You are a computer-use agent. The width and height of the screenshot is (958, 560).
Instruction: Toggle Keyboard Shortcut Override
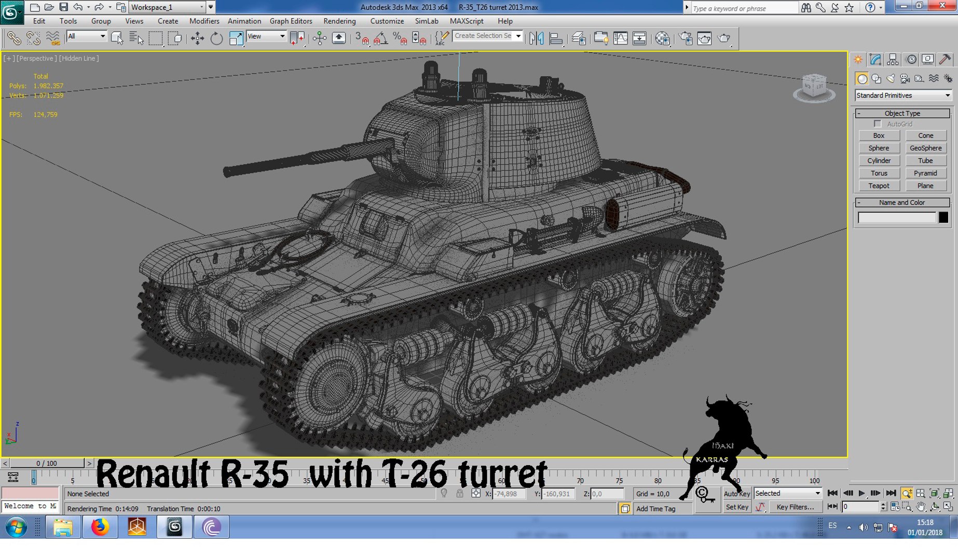click(339, 38)
